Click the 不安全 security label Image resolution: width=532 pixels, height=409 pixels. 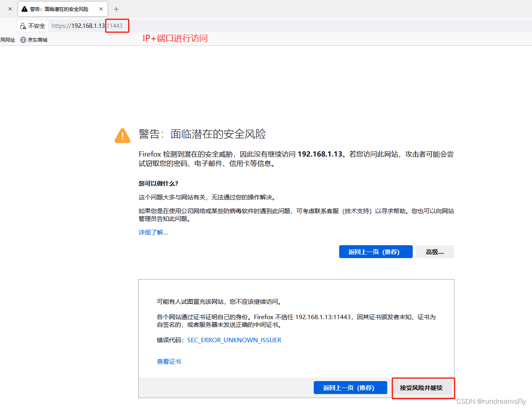(x=37, y=26)
